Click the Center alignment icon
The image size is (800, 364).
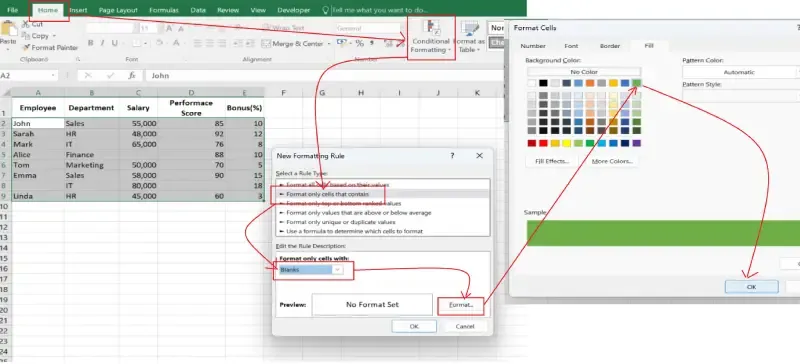[209, 44]
